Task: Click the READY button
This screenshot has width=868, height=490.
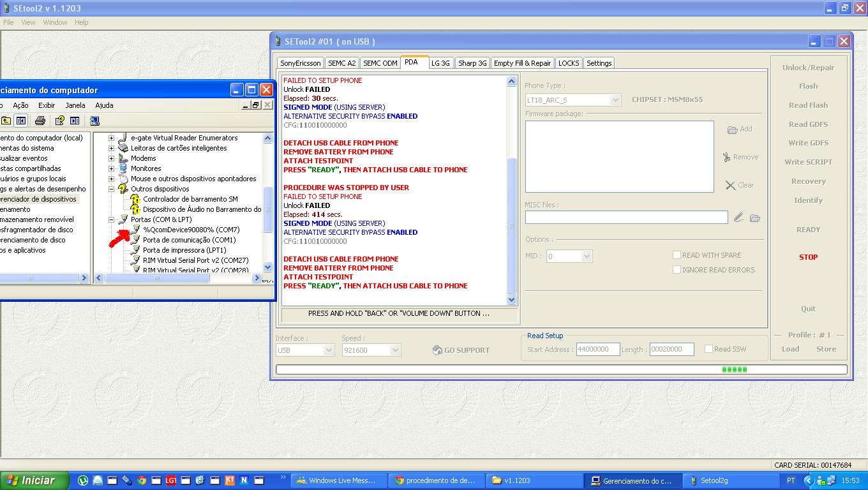Action: point(808,230)
